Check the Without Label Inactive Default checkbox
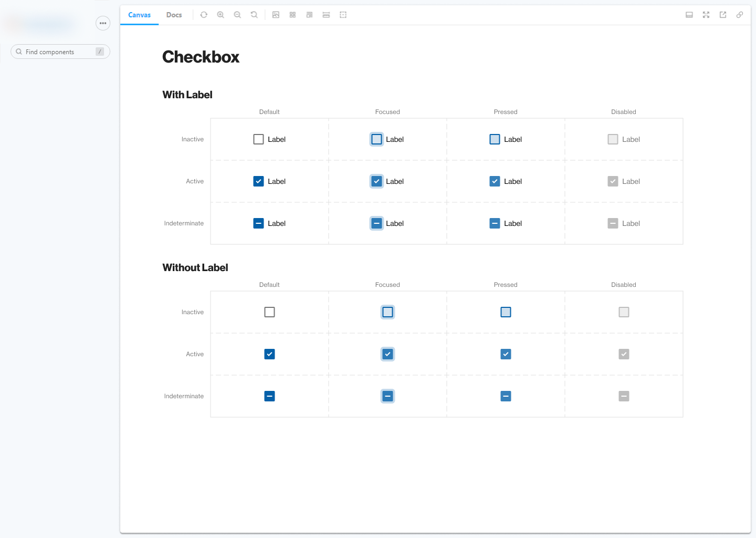756x538 pixels. [x=269, y=312]
